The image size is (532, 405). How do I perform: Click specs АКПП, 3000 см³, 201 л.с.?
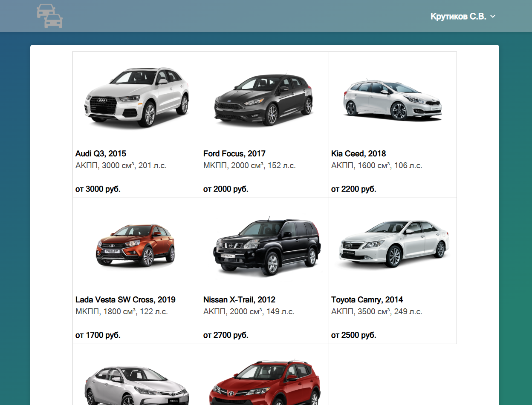[x=121, y=166]
